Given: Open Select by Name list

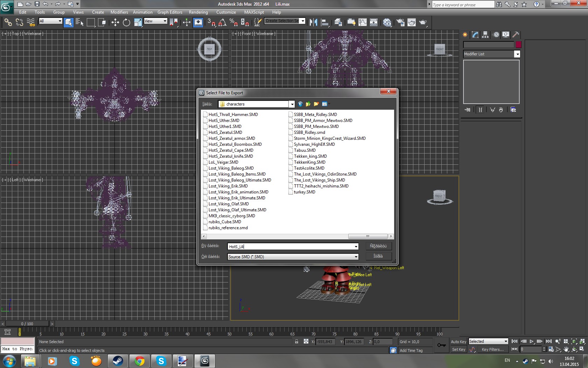Looking at the screenshot, I should tap(79, 22).
